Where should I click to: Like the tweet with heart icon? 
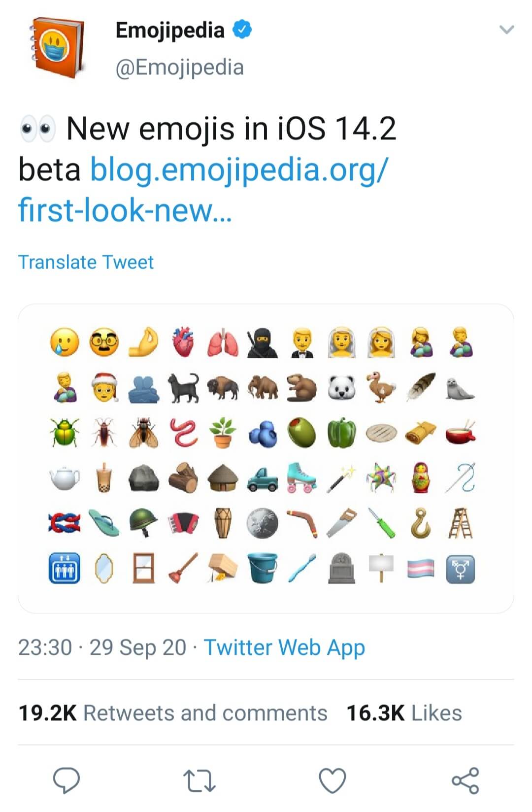tap(332, 781)
